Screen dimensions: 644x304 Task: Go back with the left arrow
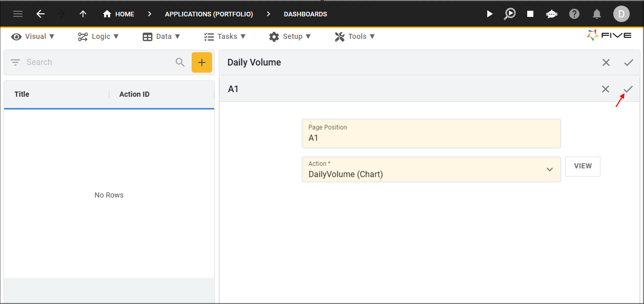(40, 14)
